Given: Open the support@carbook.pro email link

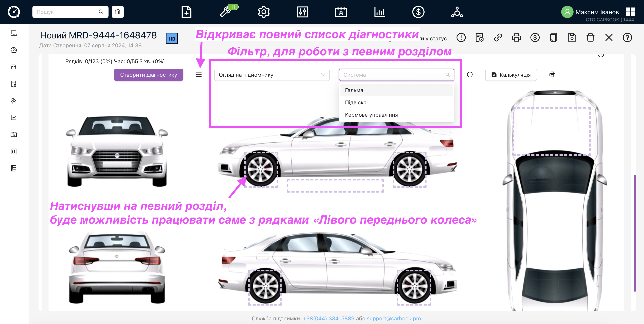Looking at the screenshot, I should point(394,318).
